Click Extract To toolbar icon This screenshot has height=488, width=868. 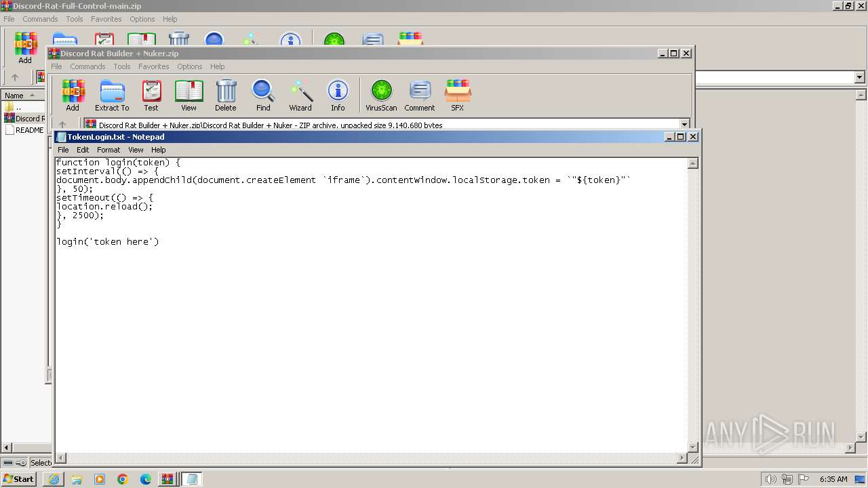coord(112,95)
